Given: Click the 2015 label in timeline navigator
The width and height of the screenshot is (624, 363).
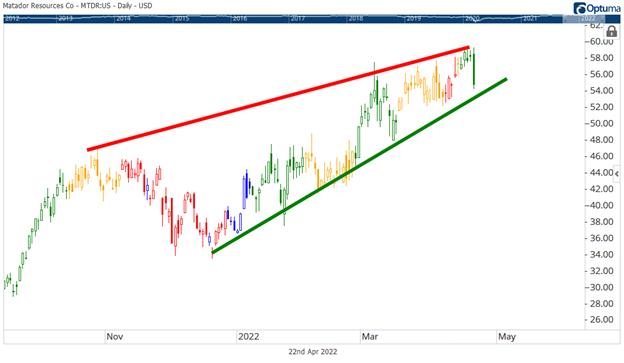Looking at the screenshot, I should [182, 19].
